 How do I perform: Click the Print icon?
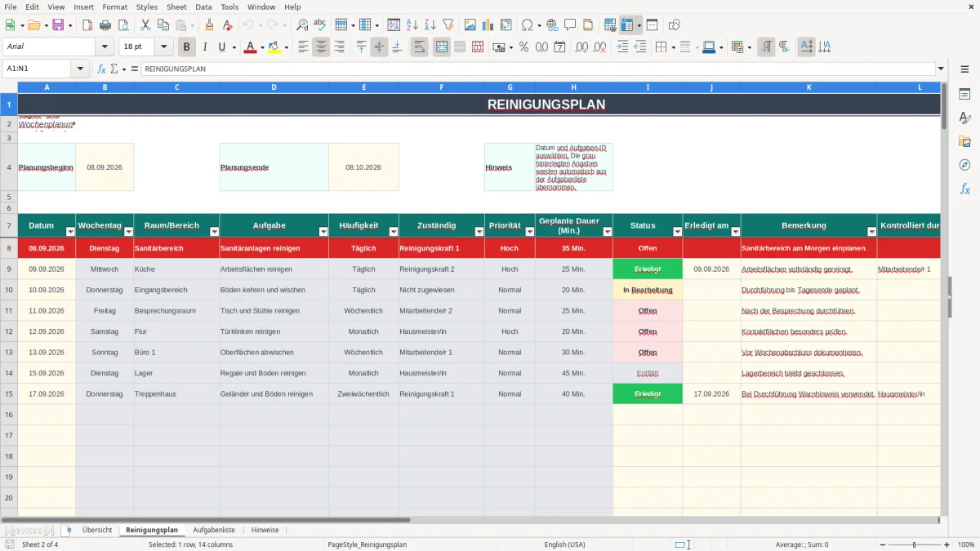[x=105, y=25]
